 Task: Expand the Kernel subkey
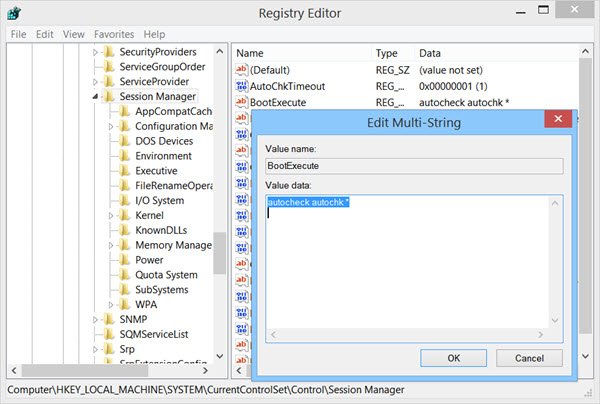pyautogui.click(x=111, y=216)
